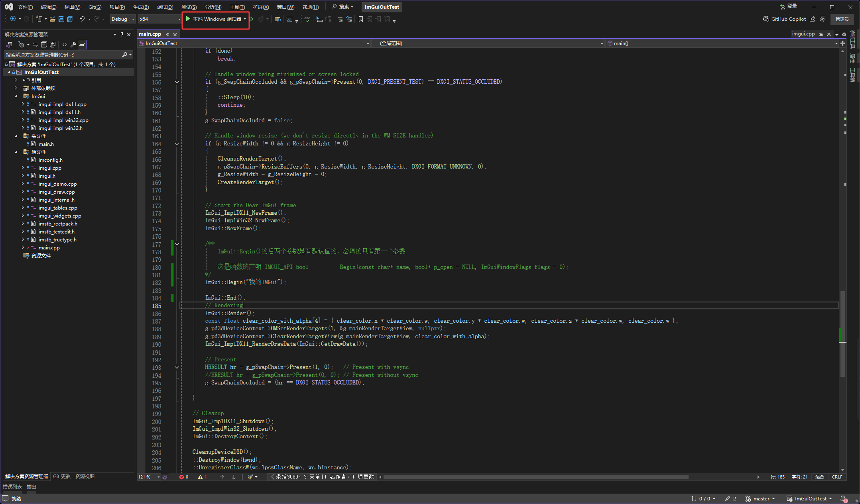Click the Solution Explorer search input field
Screen dimensions: 860x504
62,55
